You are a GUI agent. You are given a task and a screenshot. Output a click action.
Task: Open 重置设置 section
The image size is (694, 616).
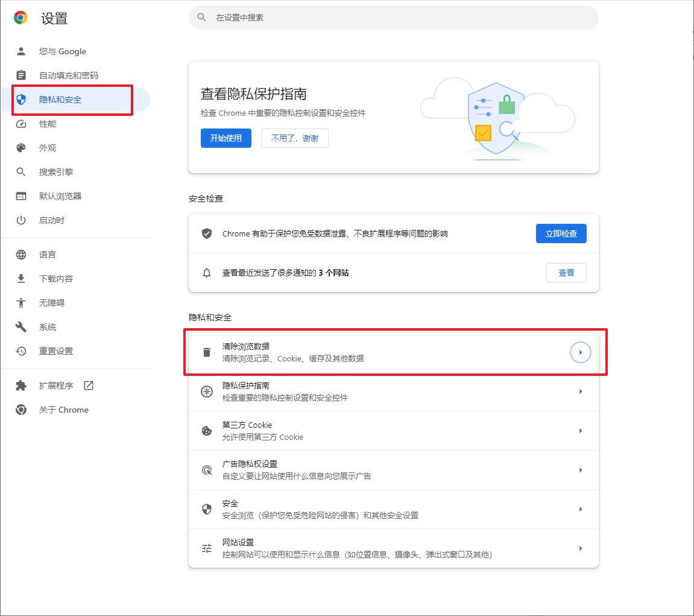(75, 351)
